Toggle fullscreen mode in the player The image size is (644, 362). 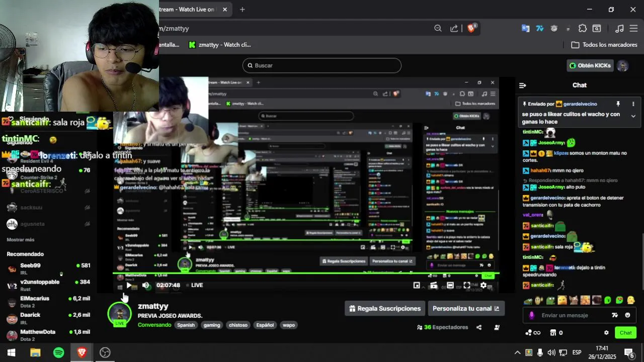(x=467, y=285)
